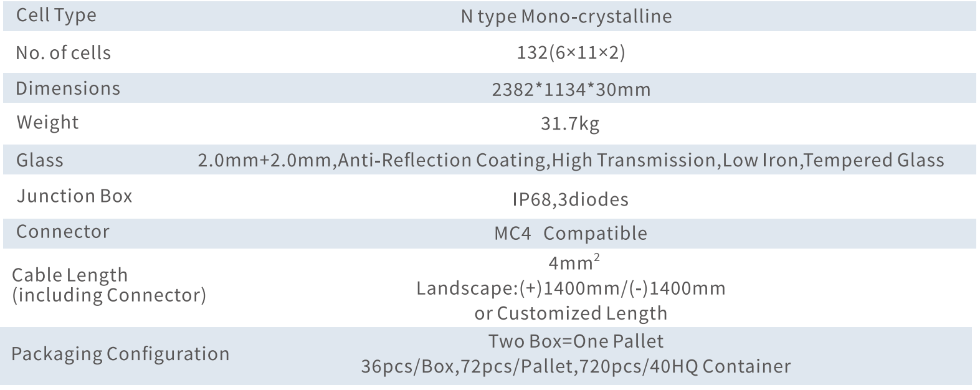Image resolution: width=980 pixels, height=390 pixels.
Task: Click the "Connector" row label
Action: click(x=62, y=232)
